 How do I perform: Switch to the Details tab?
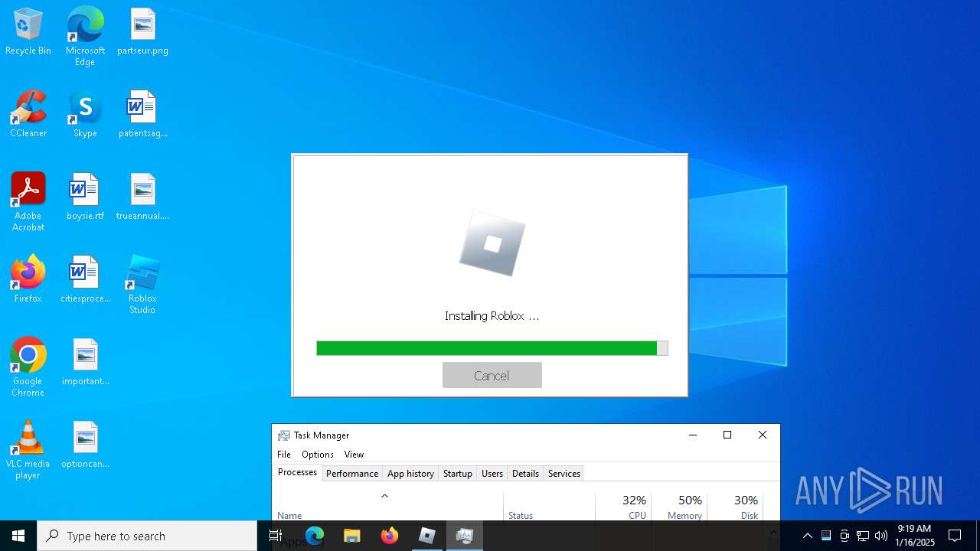coord(525,474)
